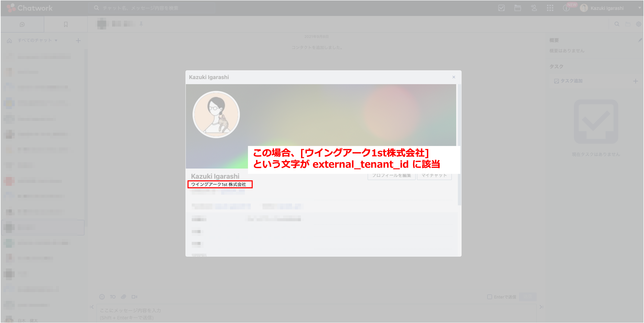
Task: Open the chat settings gear icon
Action: [639, 24]
